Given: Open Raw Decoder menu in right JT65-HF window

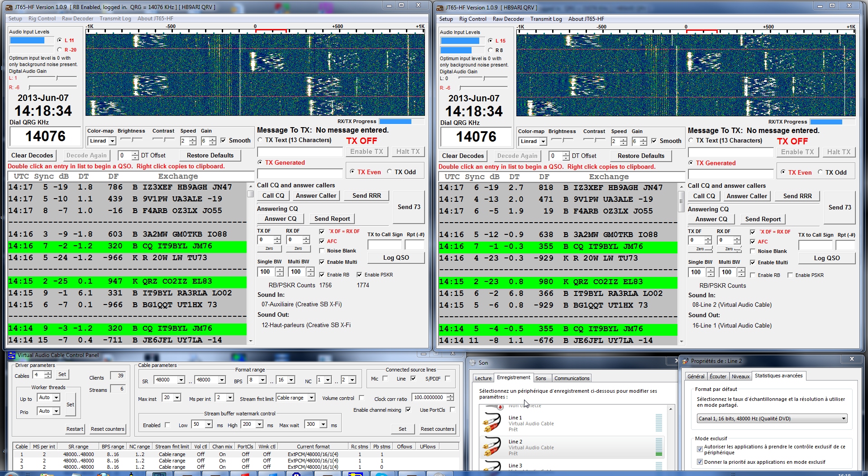Looking at the screenshot, I should 508,19.
